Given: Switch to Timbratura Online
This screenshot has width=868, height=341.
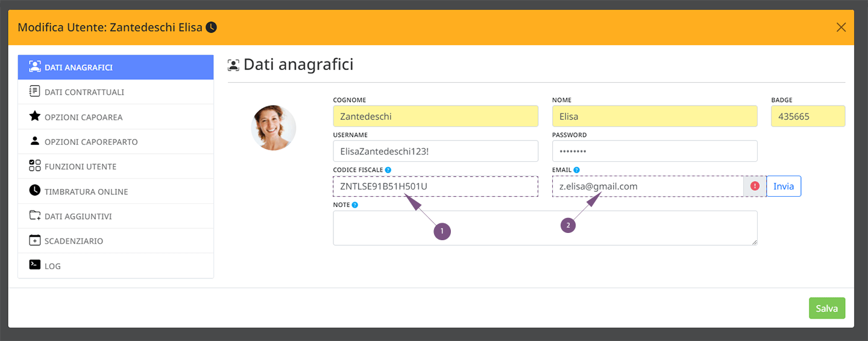Looking at the screenshot, I should click(x=116, y=191).
